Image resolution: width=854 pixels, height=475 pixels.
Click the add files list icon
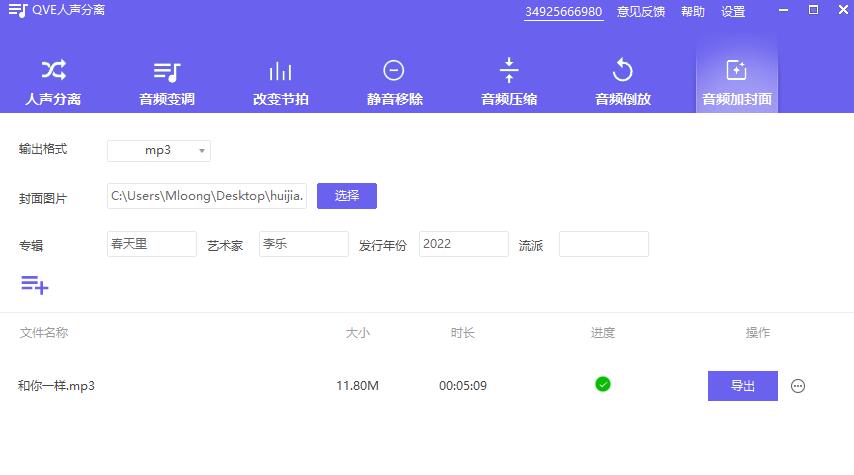coord(35,285)
